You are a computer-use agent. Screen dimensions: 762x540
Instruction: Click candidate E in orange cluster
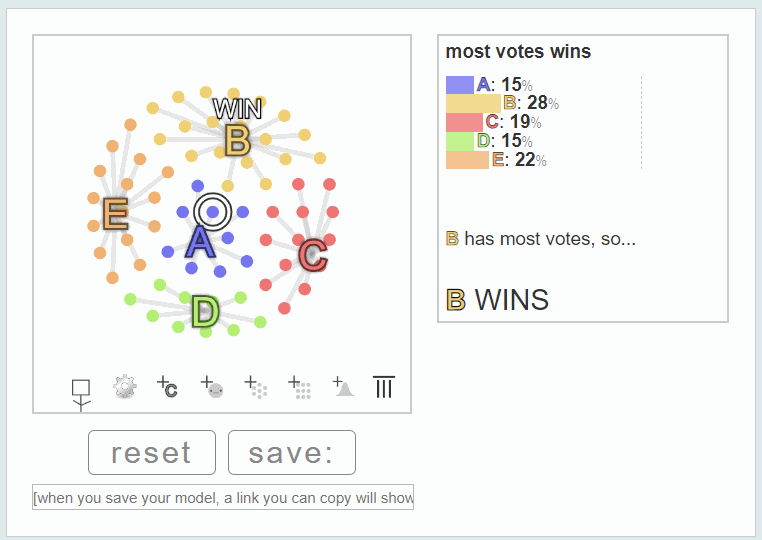(115, 214)
